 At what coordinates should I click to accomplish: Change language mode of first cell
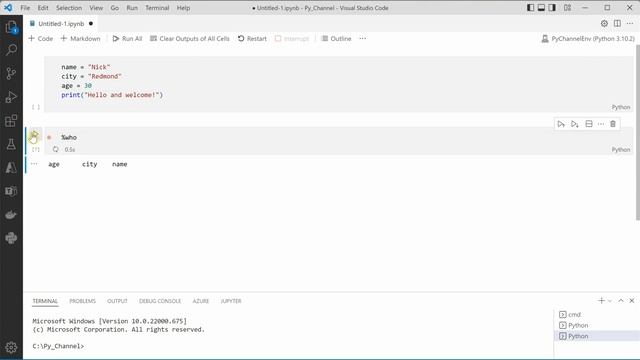pyautogui.click(x=621, y=107)
